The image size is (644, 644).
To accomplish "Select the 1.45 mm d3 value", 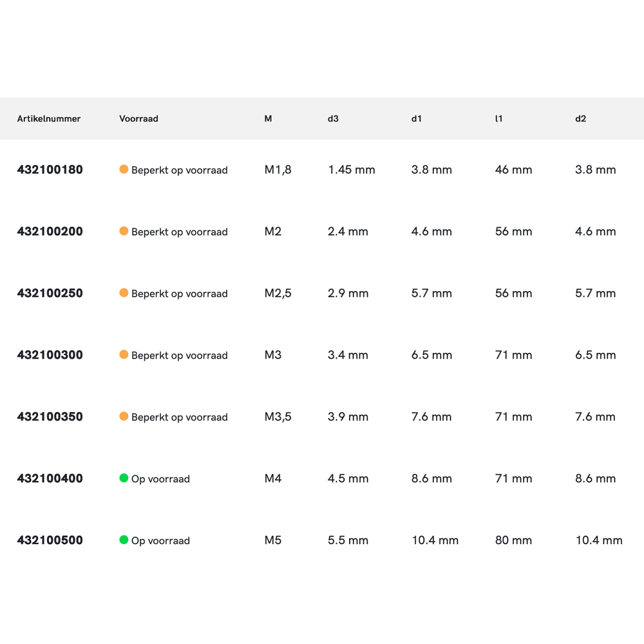I will click(x=351, y=170).
